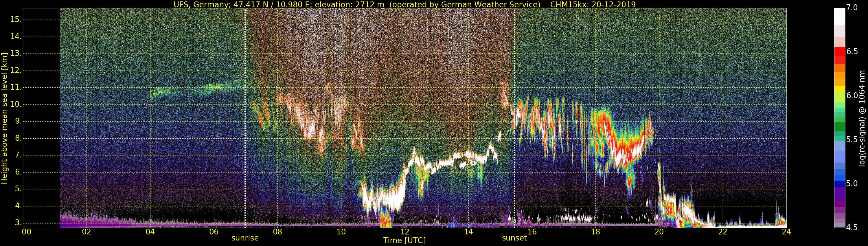868x246 pixels.
Task: Click the '22' time axis tick label
Action: pyautogui.click(x=723, y=232)
